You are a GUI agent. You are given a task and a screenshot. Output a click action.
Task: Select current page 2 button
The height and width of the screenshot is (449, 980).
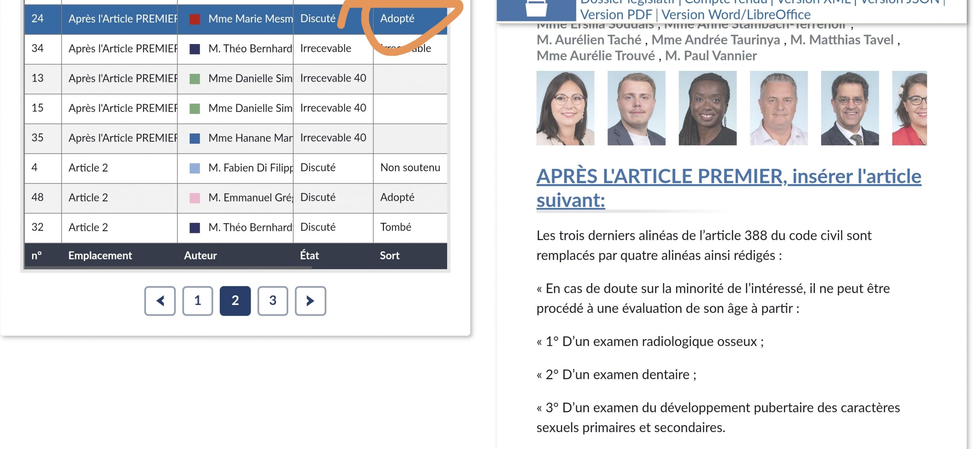235,301
